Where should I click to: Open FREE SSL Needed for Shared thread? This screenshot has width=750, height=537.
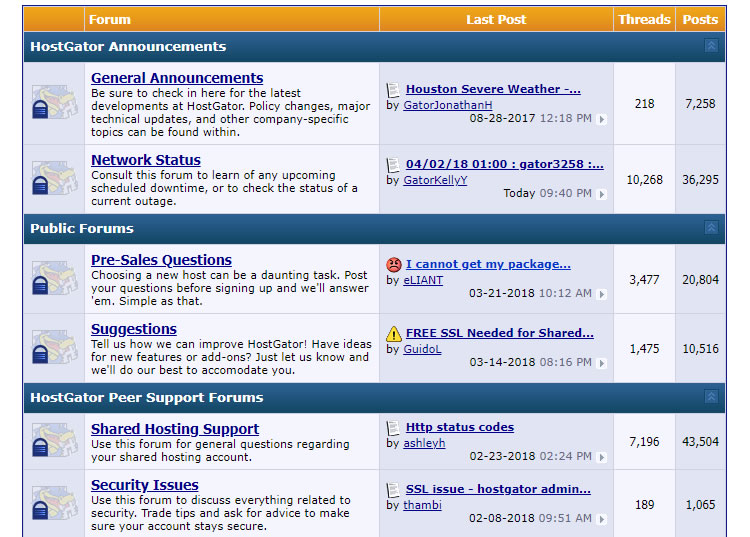(x=500, y=333)
